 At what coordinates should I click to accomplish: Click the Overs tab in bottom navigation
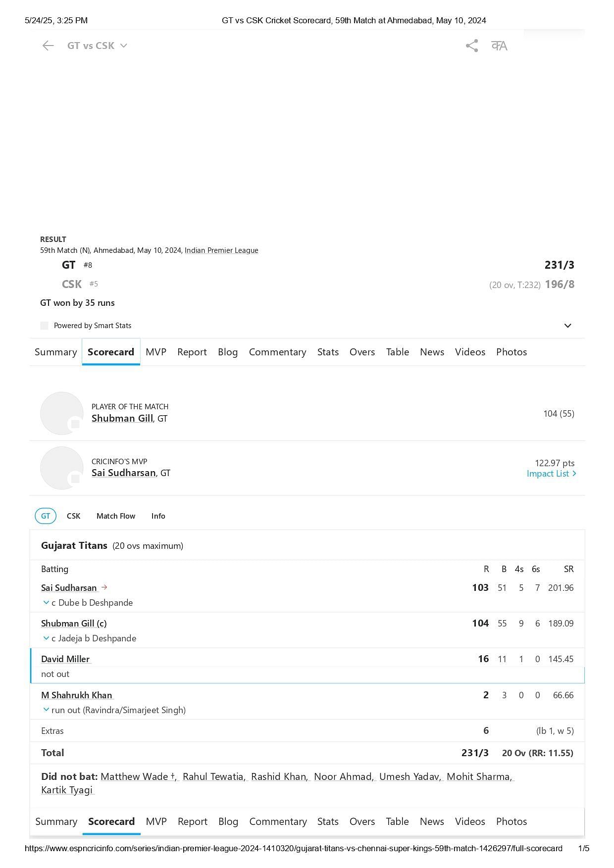click(x=362, y=821)
